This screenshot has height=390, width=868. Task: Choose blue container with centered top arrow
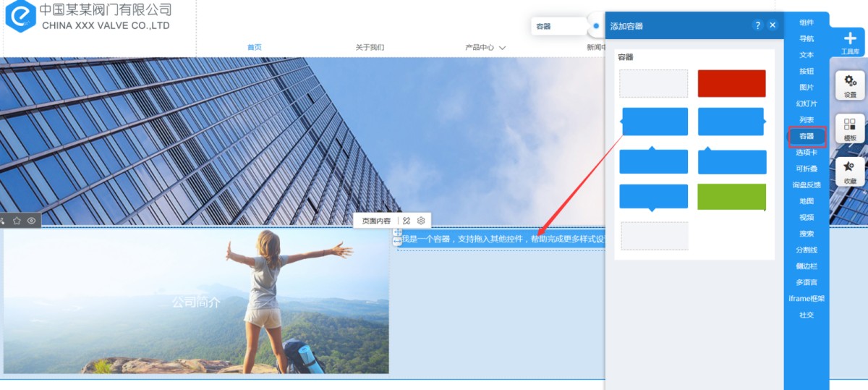coord(653,160)
